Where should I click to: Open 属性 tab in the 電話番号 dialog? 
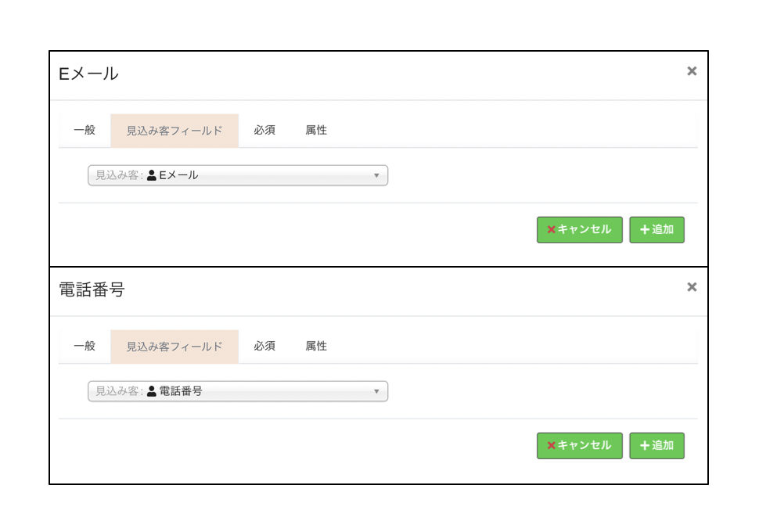(316, 346)
